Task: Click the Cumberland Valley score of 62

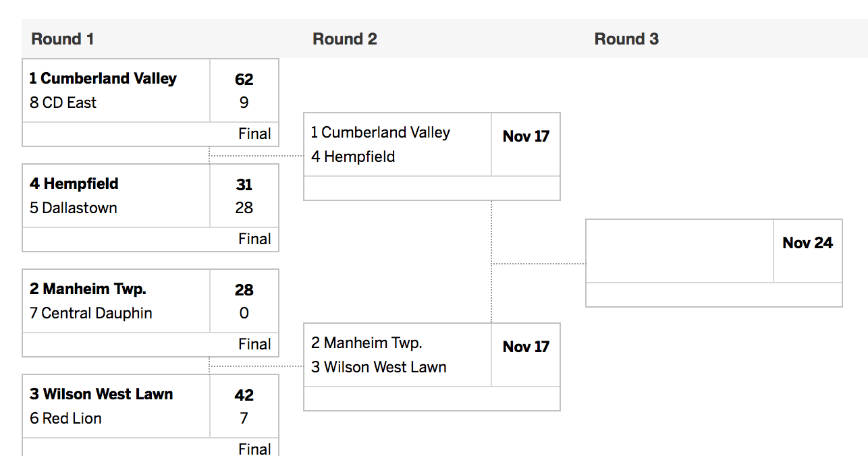Action: [244, 79]
